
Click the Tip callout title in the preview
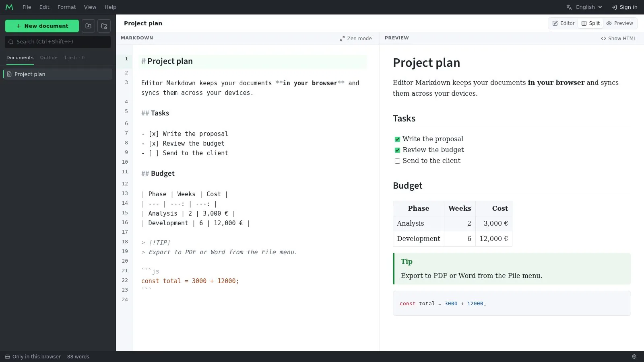click(407, 261)
